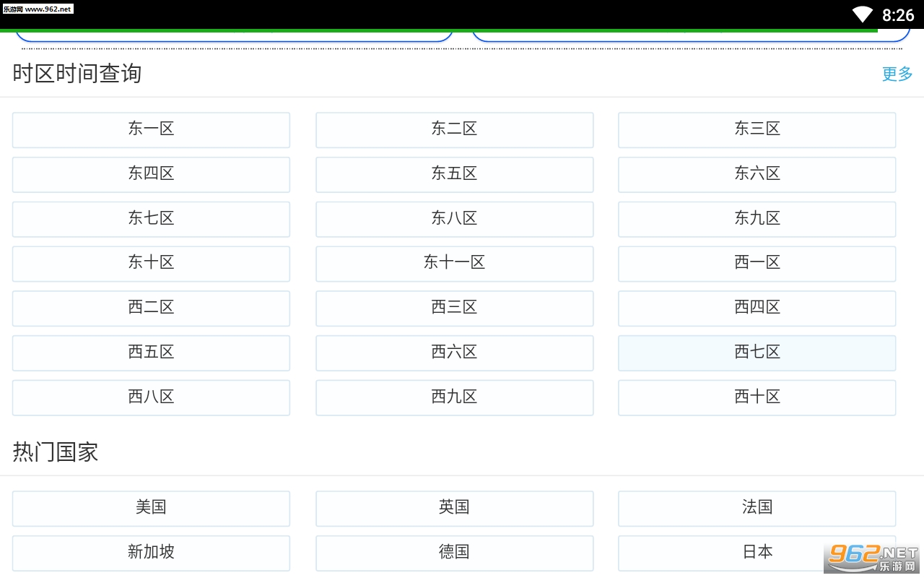Select 英国 in the popular countries list
Image resolution: width=924 pixels, height=578 pixels.
tap(454, 508)
